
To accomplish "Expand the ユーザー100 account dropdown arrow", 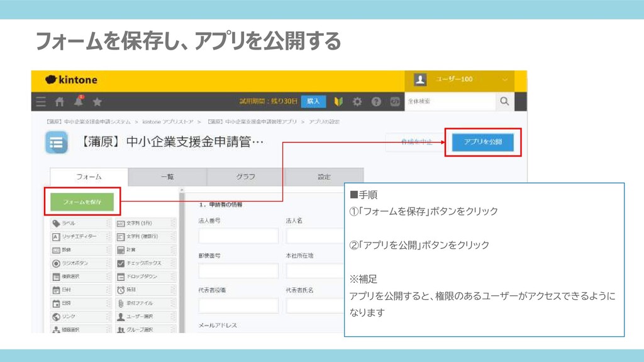I will (505, 80).
